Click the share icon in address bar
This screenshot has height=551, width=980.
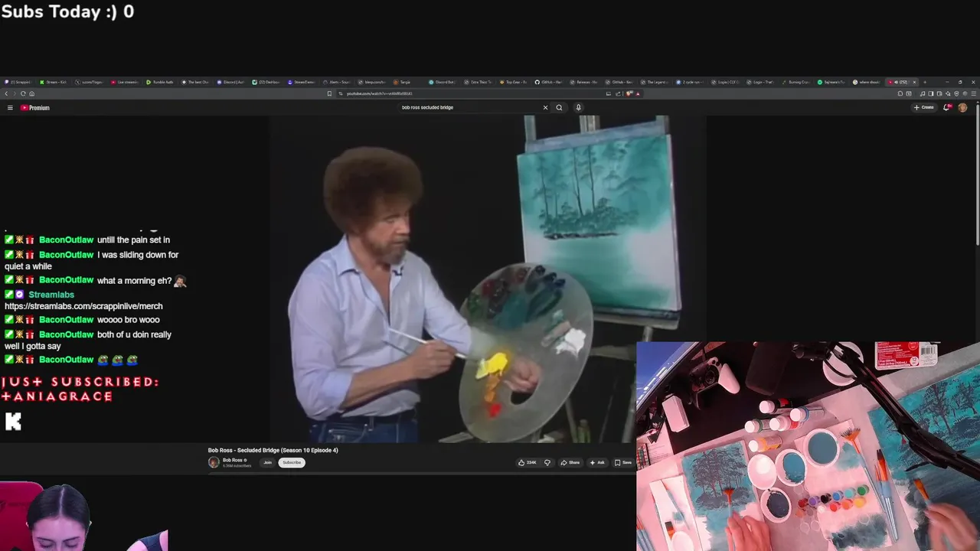[618, 93]
